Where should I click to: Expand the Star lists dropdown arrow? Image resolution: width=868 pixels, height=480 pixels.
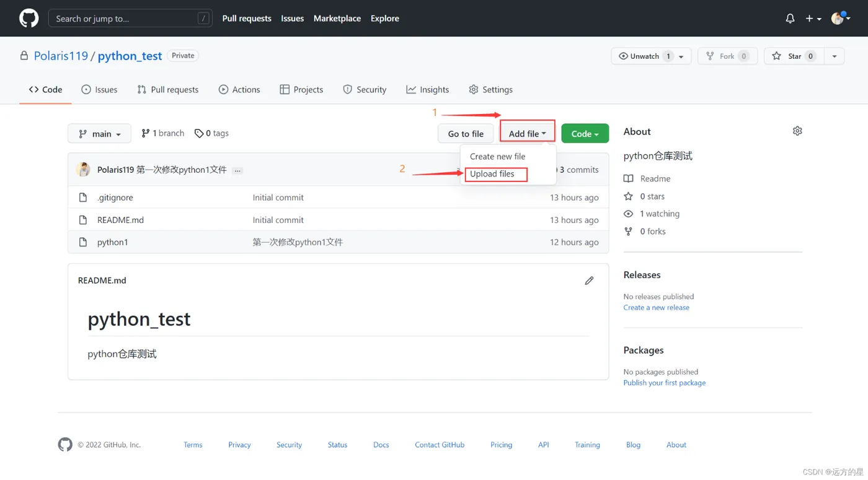coord(835,56)
